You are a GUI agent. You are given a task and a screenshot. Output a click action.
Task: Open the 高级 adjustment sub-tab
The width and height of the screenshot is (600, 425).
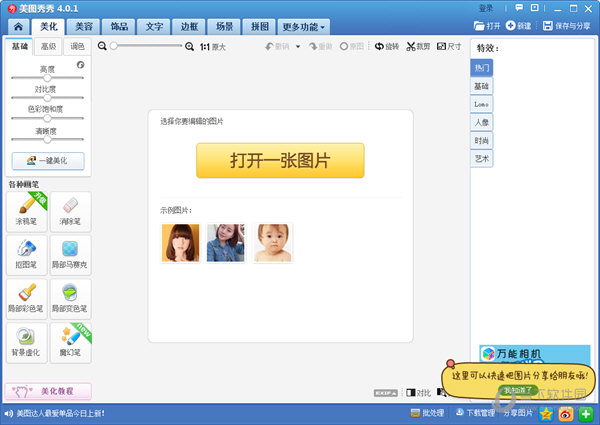pyautogui.click(x=47, y=46)
